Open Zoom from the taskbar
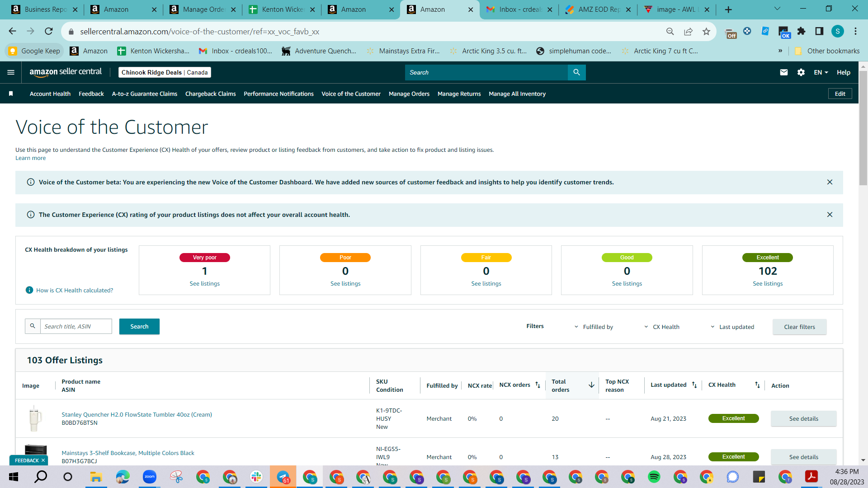Screen dimensions: 868x488 point(149,477)
